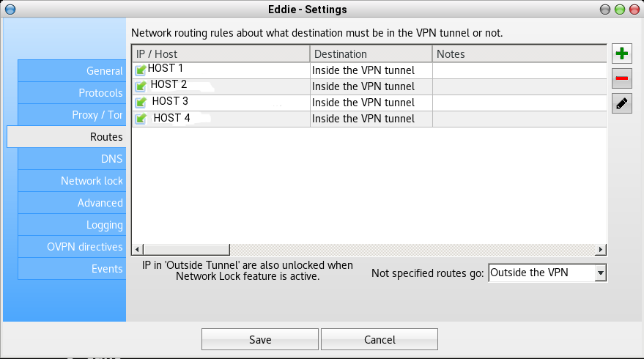
Task: Expand the Outside the VPN combo box arrow
Action: (x=601, y=273)
